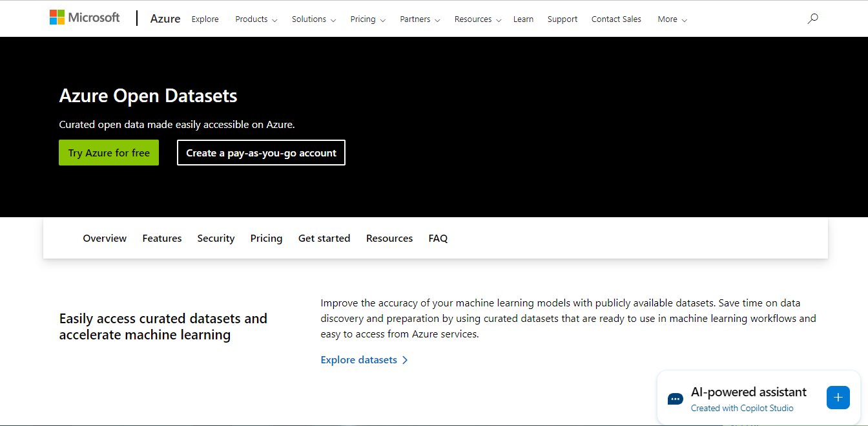
Task: Switch to the Features section tab
Action: coord(162,239)
